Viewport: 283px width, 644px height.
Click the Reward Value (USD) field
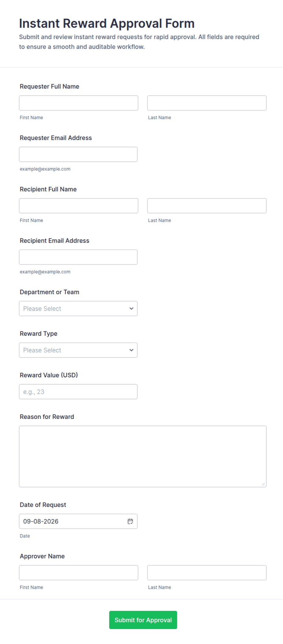(78, 391)
